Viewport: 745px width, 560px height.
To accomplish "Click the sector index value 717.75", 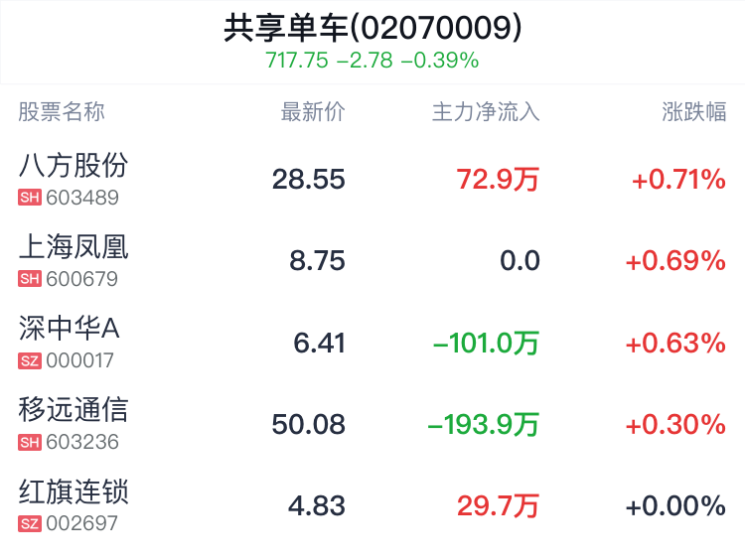I will (297, 61).
